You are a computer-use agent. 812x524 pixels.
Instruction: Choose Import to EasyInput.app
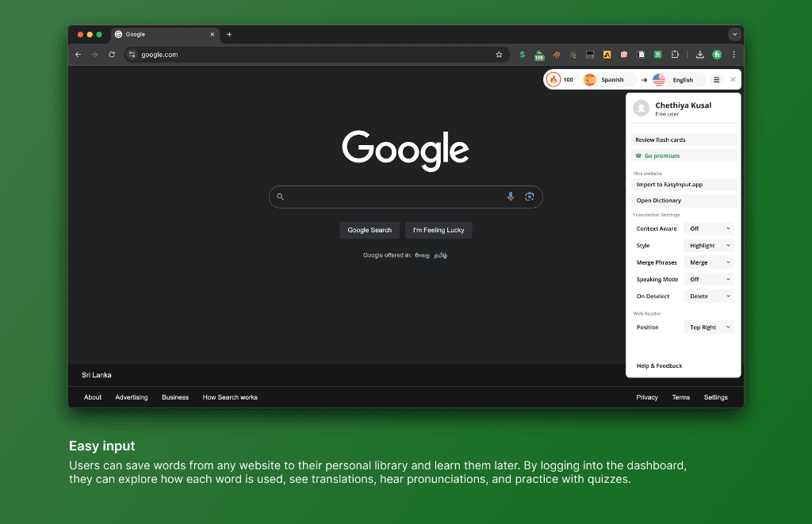coord(684,185)
